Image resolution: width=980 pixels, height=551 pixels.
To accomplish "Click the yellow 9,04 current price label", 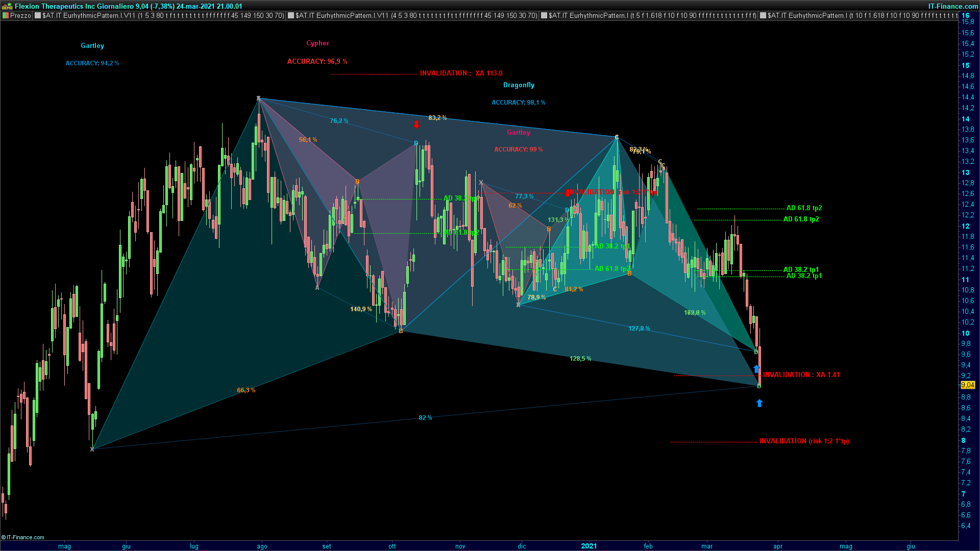I will [x=967, y=385].
